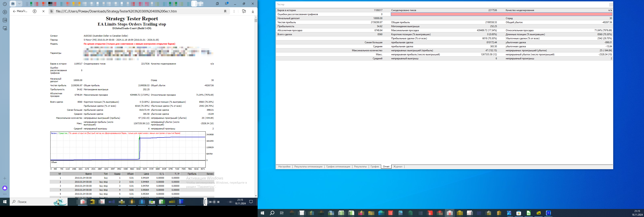Open the Настройки tab in tester
This screenshot has height=217, width=644.
coord(284,167)
